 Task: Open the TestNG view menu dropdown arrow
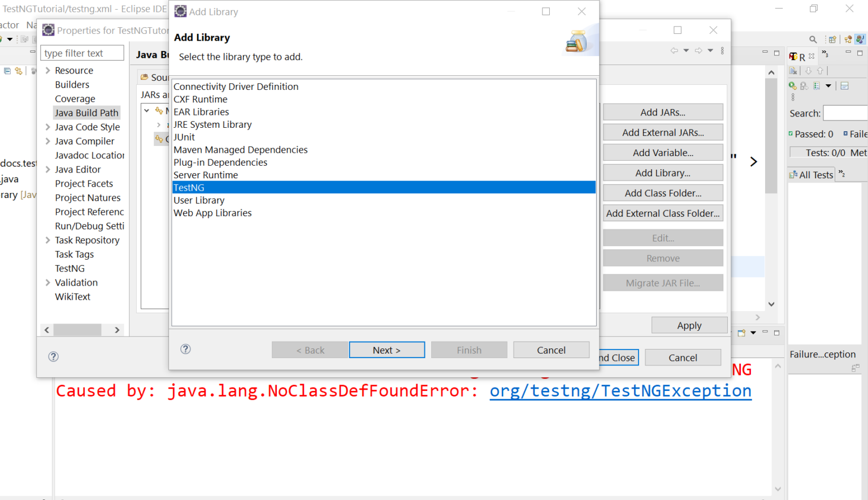tap(828, 85)
